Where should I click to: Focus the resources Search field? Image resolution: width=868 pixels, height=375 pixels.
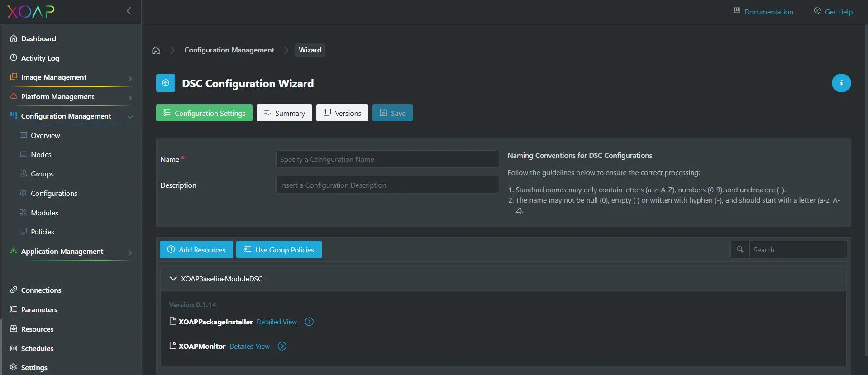tap(798, 250)
